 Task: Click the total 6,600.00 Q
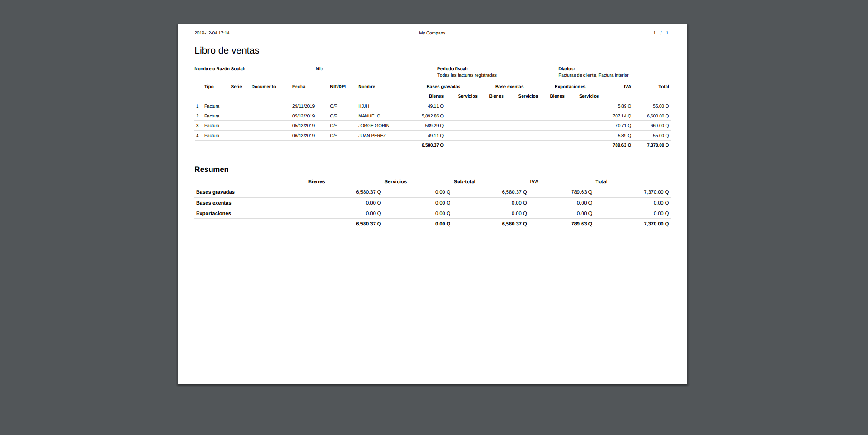658,116
